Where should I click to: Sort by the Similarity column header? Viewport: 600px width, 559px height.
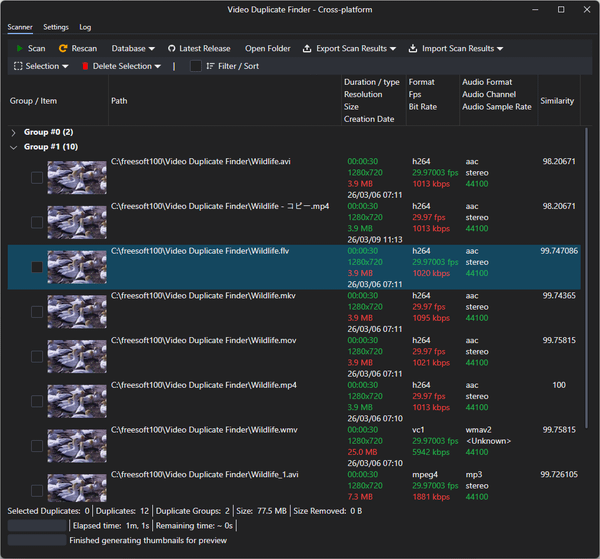click(557, 101)
